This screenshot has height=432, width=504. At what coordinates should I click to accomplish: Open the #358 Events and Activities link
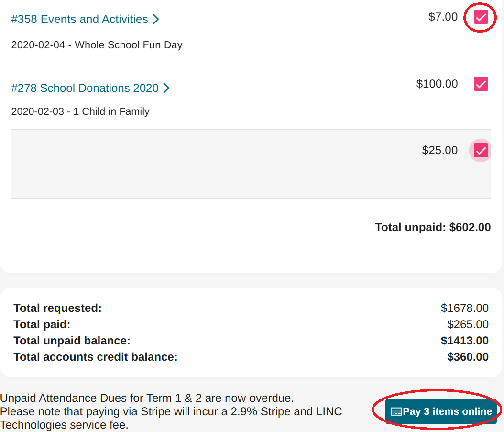[79, 19]
